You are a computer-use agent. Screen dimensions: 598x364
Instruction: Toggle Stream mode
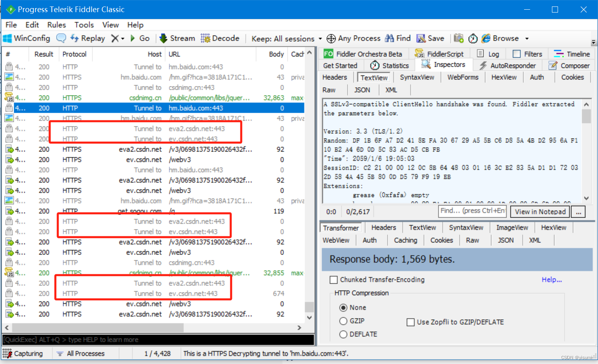[x=177, y=38]
